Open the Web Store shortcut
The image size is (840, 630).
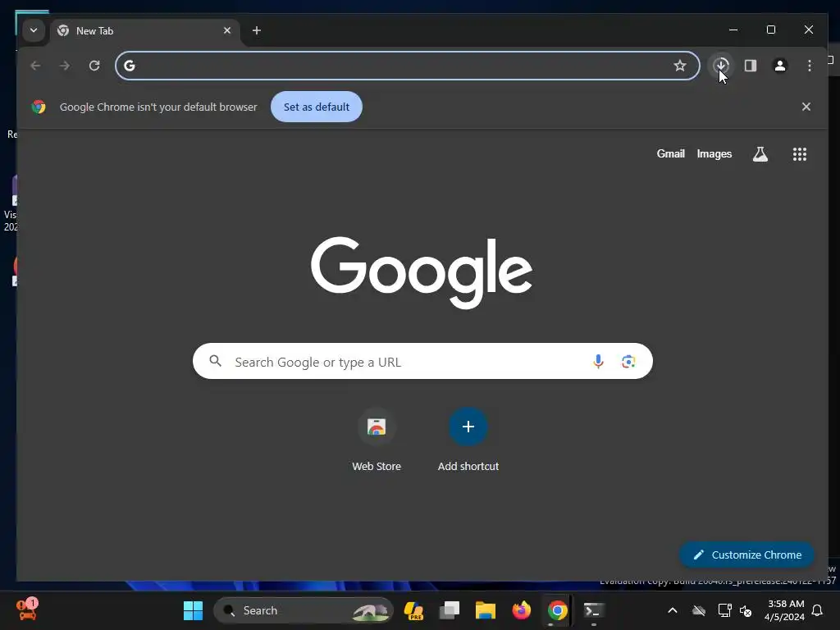tap(376, 440)
